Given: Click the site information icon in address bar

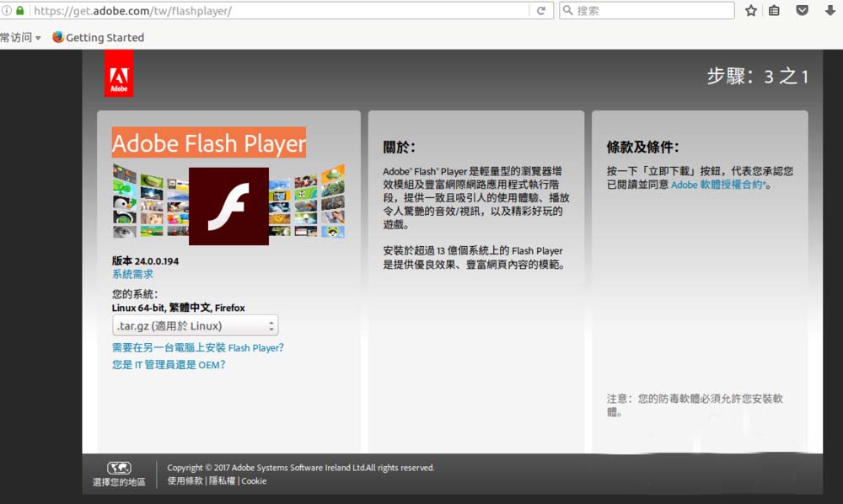Looking at the screenshot, I should [x=6, y=11].
